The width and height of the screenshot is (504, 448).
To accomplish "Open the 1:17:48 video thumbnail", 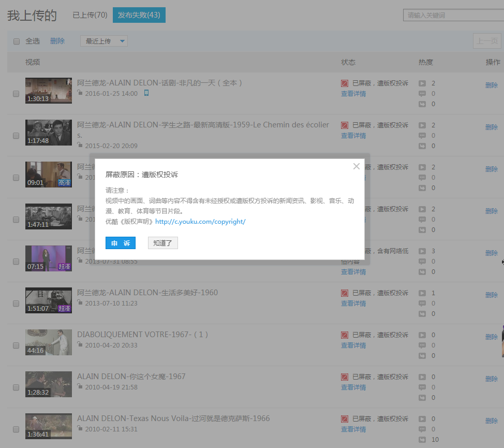I will click(49, 133).
